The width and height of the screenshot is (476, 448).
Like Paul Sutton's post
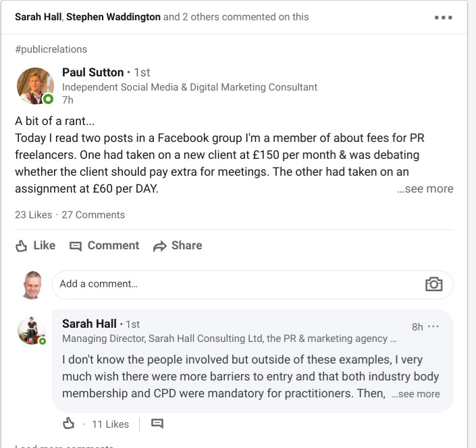(x=35, y=245)
